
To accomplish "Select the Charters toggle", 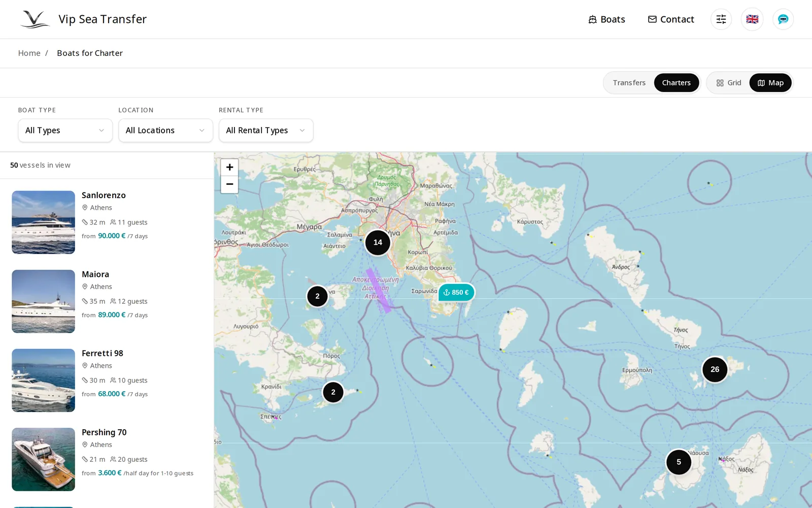I will tap(676, 83).
